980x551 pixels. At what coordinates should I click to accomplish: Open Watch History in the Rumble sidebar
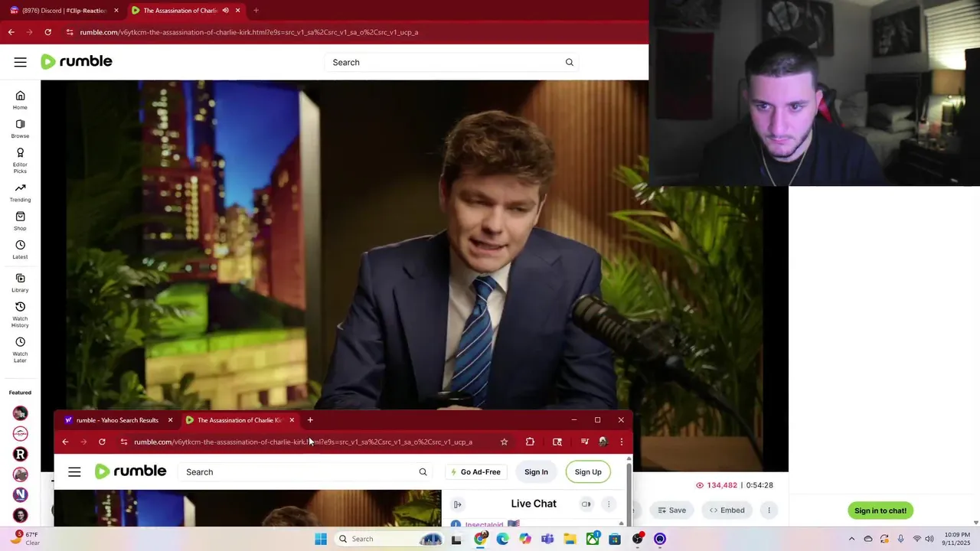(20, 315)
